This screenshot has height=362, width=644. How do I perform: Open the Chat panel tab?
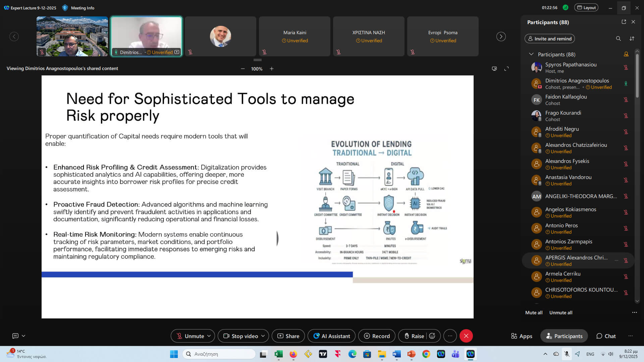[606, 336]
